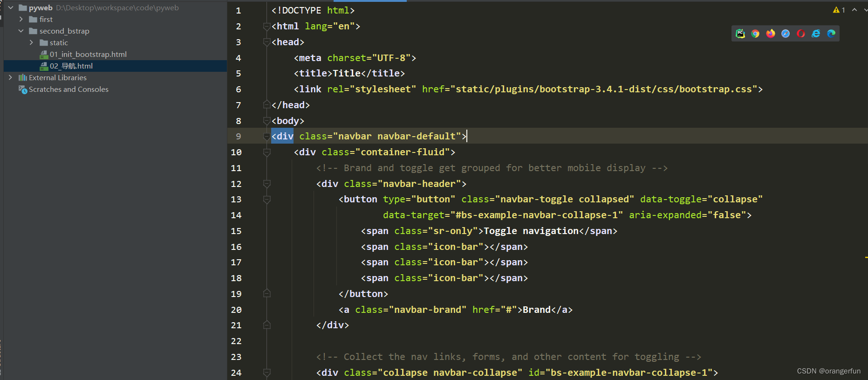Click the data-target attribute value
This screenshot has height=380, width=868.
(537, 215)
